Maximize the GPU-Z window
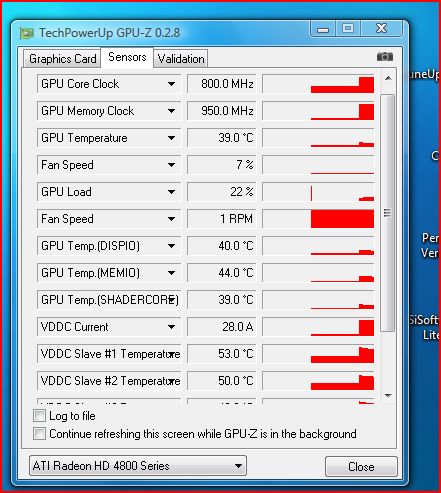Screen dimensions: 441x493 click(x=348, y=29)
